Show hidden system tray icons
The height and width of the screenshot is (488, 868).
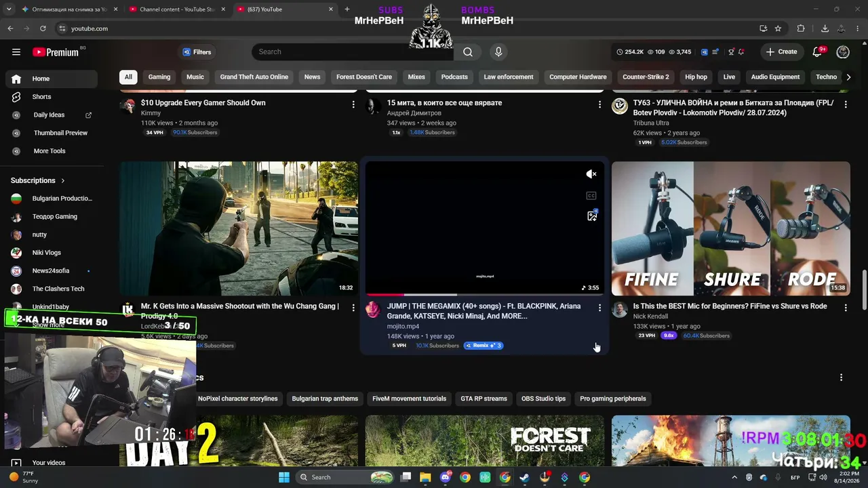pyautogui.click(x=734, y=477)
